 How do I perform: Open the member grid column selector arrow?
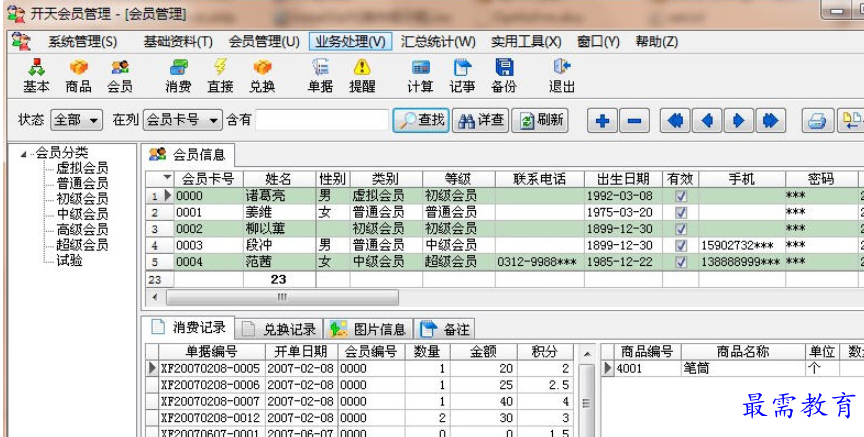tap(167, 178)
